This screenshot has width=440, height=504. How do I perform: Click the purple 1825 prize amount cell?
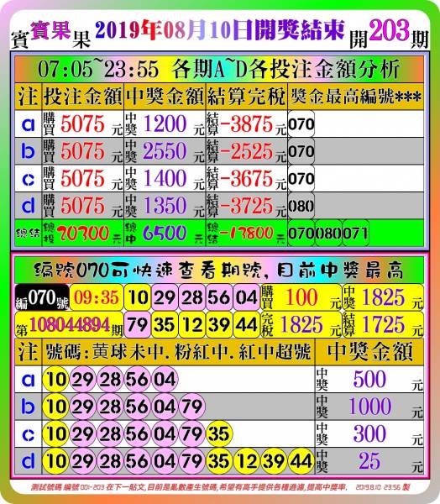[x=383, y=297]
